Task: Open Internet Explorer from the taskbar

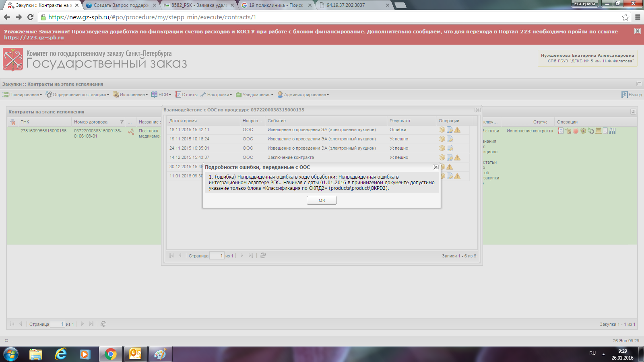Action: point(61,354)
